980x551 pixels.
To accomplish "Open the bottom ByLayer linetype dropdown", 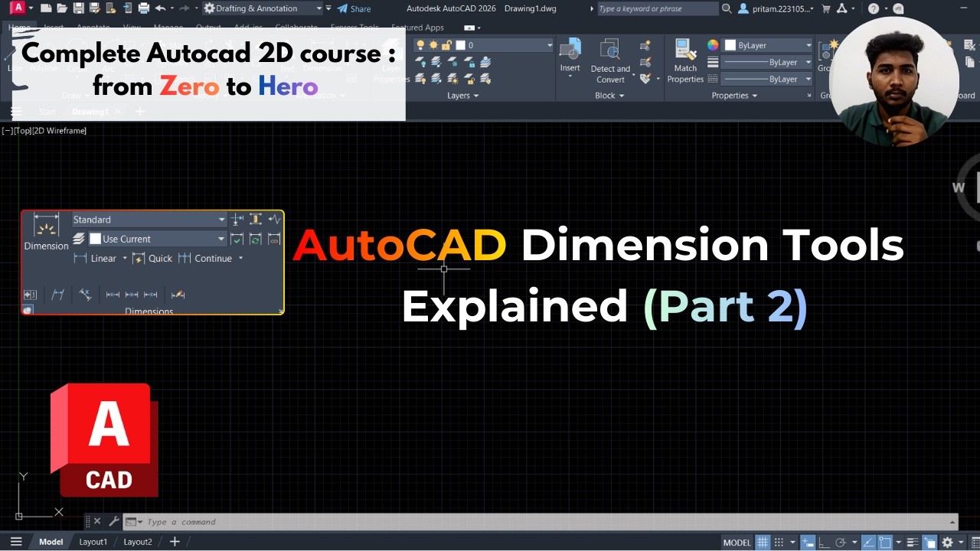I will (x=768, y=79).
